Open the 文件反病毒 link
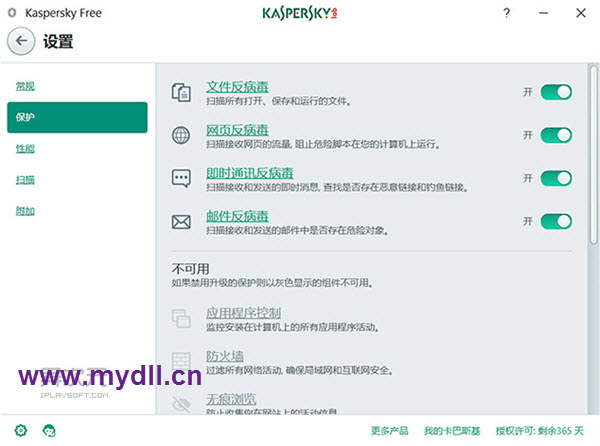 (x=237, y=87)
